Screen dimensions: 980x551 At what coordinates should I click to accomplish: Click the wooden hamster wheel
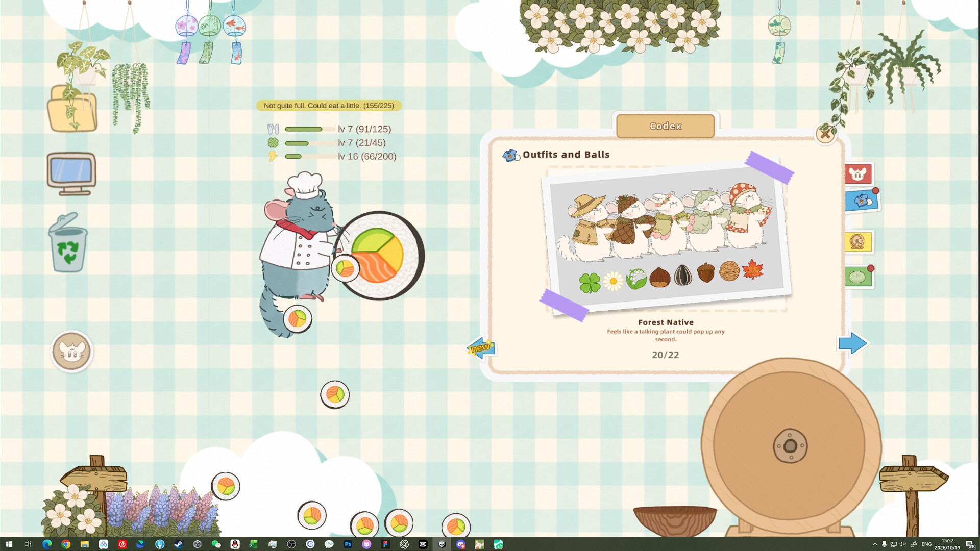(790, 446)
